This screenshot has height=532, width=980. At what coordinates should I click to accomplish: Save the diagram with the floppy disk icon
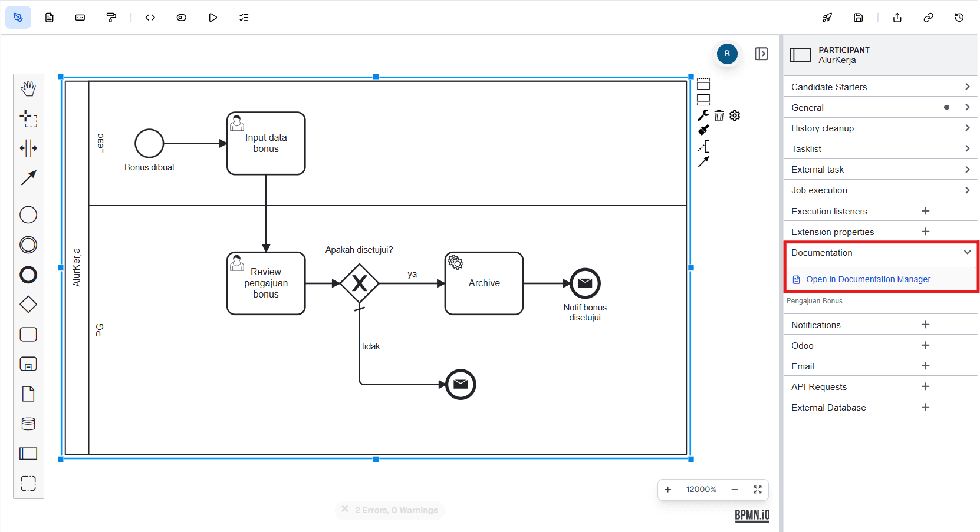tap(859, 18)
